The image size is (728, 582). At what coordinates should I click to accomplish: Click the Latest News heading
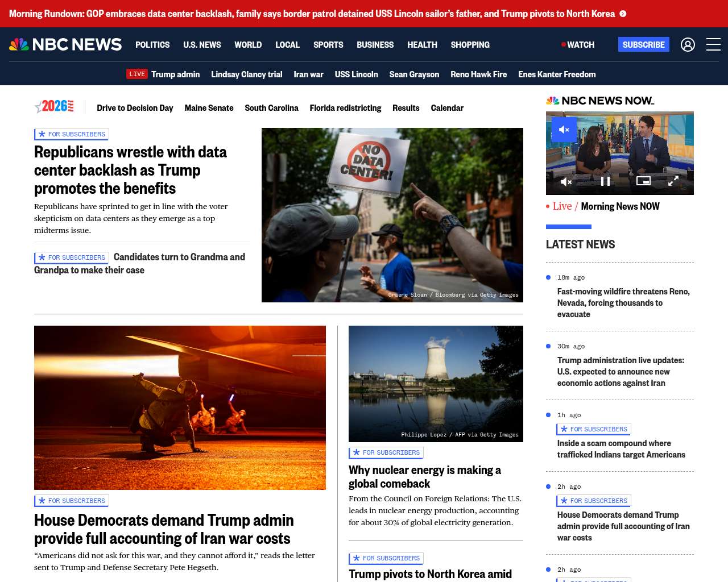(x=580, y=244)
